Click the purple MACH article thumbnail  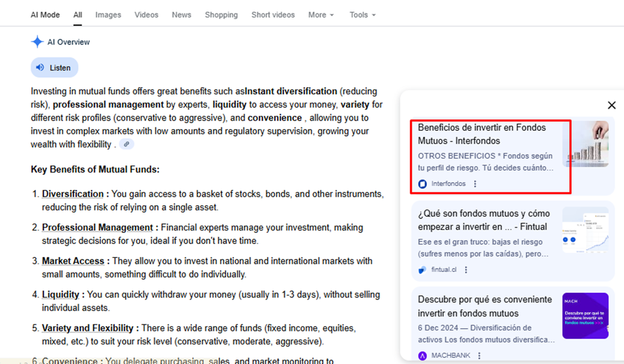(586, 316)
